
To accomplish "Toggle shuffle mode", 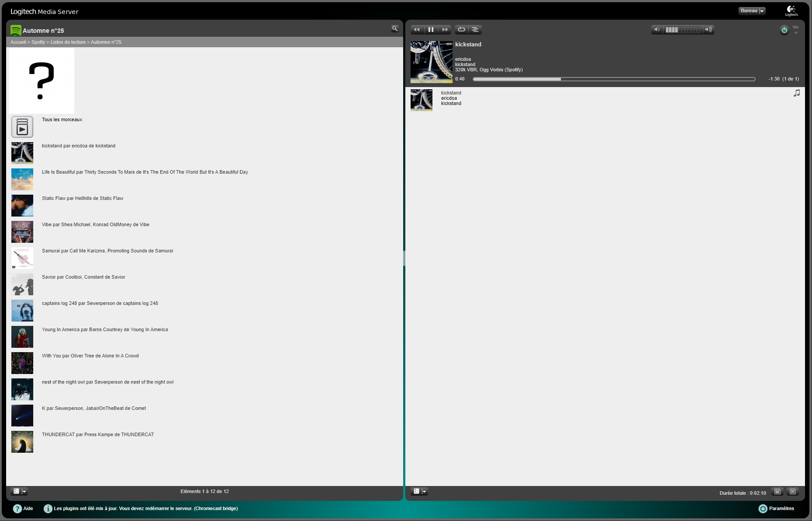I will tap(475, 30).
